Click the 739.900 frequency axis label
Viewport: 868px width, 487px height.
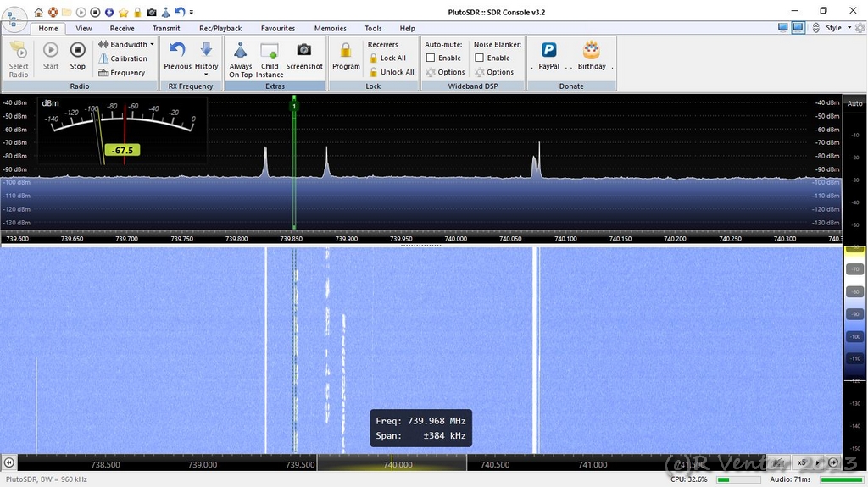click(347, 239)
